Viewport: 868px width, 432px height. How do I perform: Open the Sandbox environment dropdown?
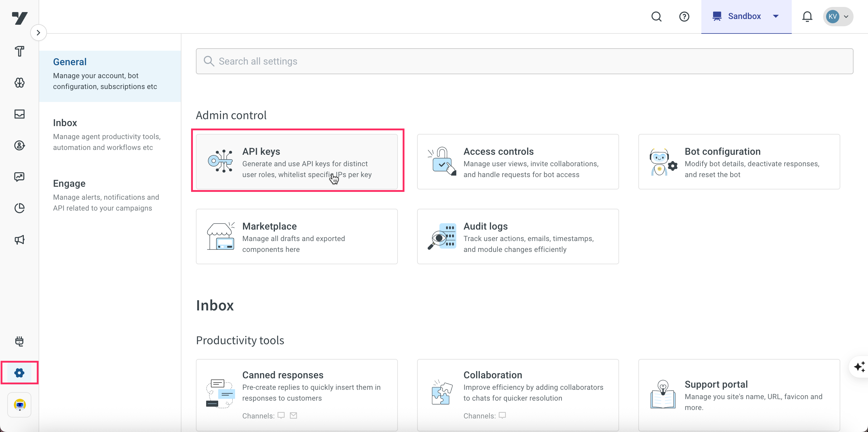[x=746, y=17]
